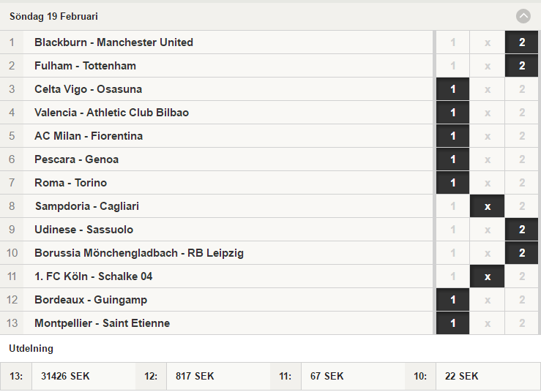Viewport: 541px width, 392px height.
Task: Choose x for Valencia - Athletic Club Bilbao
Action: click(487, 113)
